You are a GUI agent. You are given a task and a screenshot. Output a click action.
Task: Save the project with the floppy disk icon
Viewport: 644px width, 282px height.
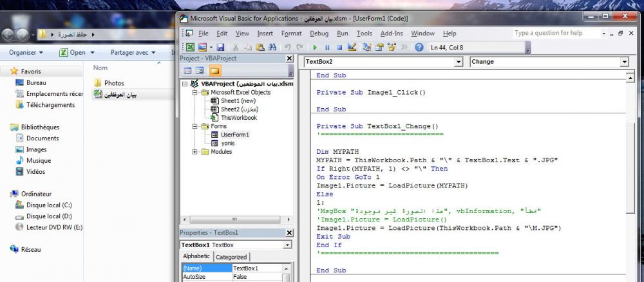220,47
